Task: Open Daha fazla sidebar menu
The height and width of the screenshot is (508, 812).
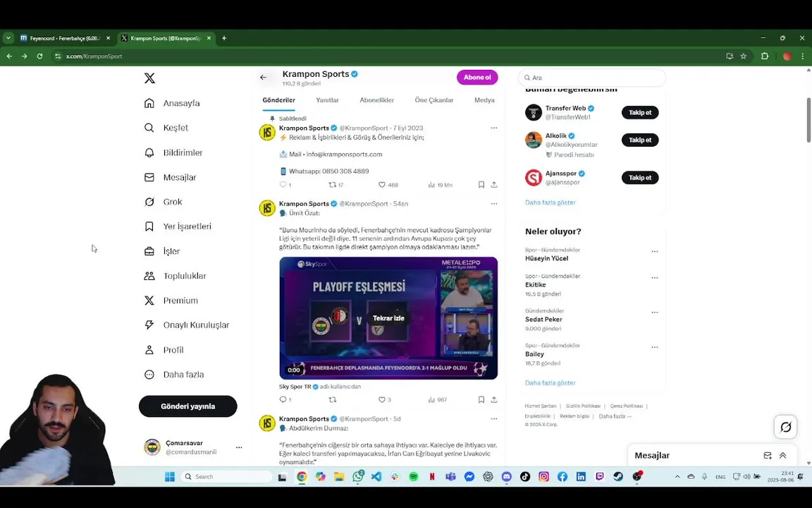Action: click(173, 374)
